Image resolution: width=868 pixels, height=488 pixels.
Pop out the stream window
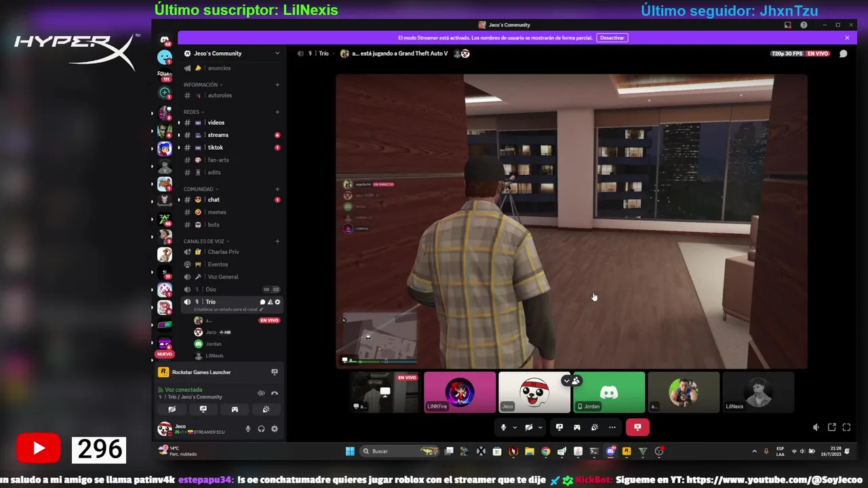click(x=832, y=427)
